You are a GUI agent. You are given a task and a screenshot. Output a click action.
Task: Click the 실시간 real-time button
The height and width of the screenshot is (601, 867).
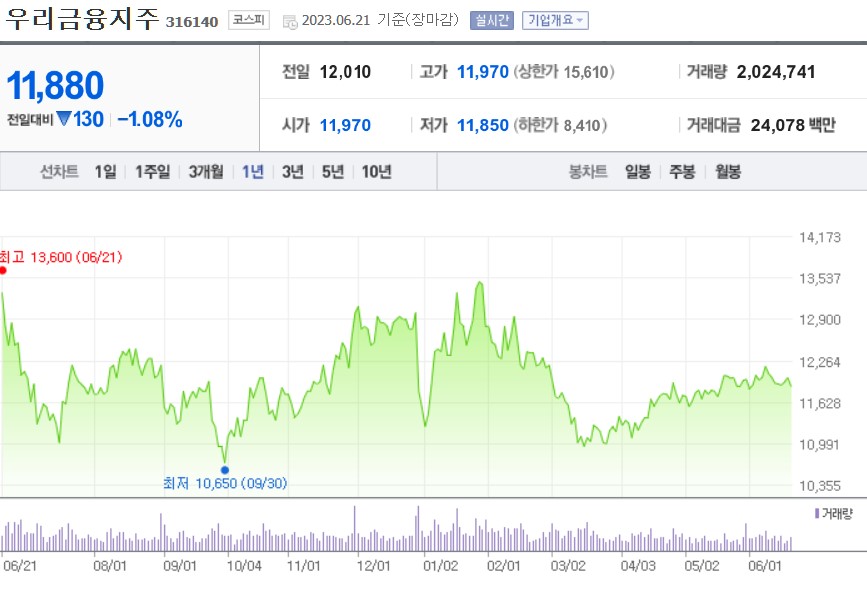492,20
